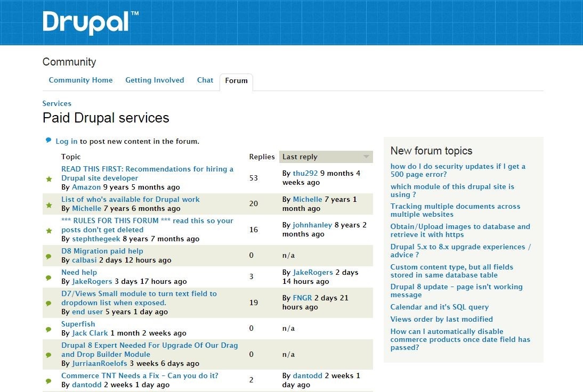Click the Community section title
This screenshot has width=583, height=392.
[x=69, y=62]
